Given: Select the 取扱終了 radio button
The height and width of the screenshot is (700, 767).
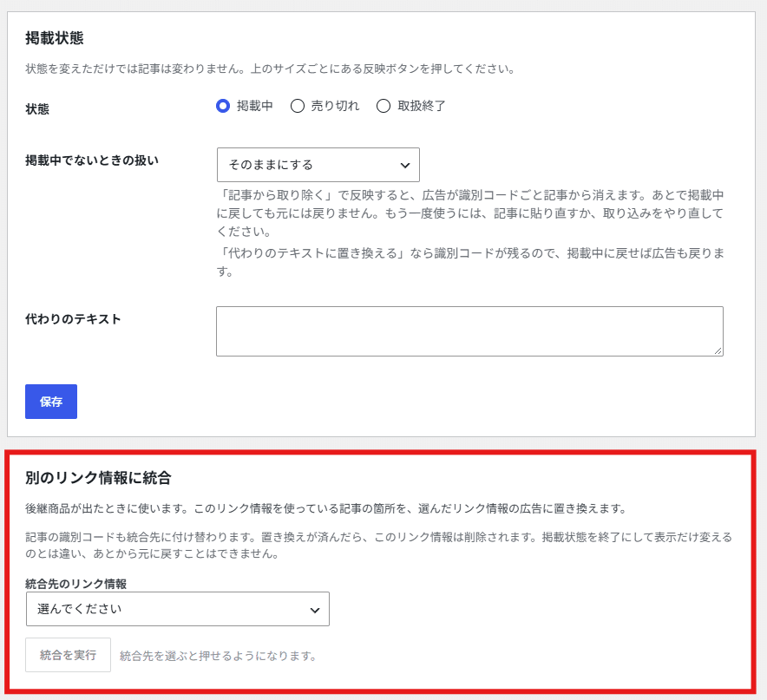Looking at the screenshot, I should pyautogui.click(x=383, y=106).
